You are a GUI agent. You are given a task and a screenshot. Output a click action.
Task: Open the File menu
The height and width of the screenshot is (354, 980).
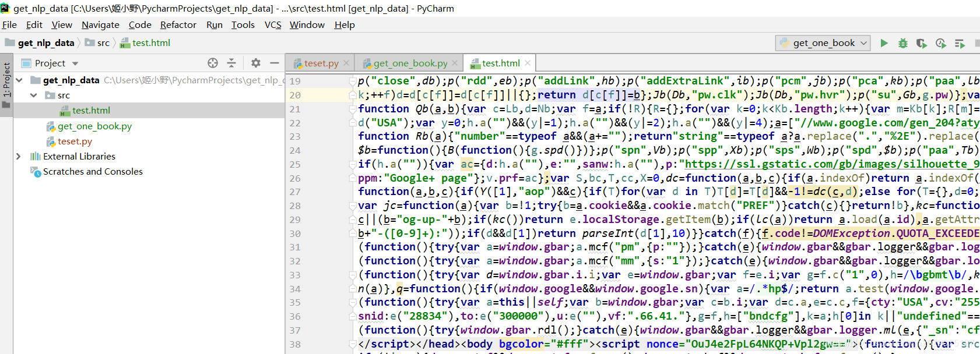point(9,25)
